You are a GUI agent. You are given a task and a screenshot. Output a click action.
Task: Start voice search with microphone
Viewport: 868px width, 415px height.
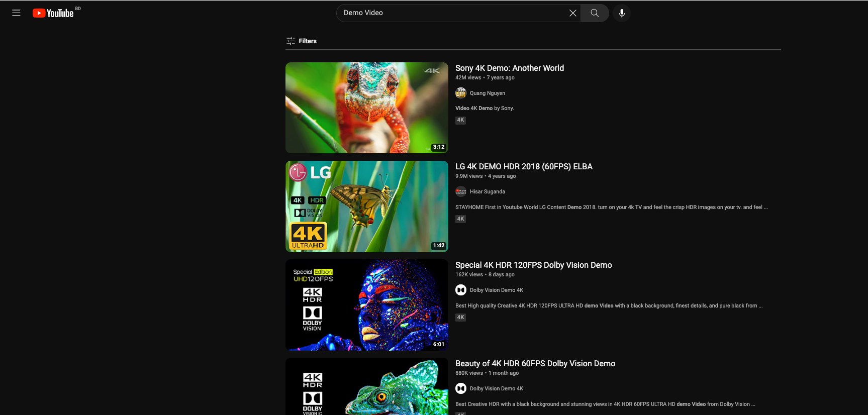[x=622, y=13]
